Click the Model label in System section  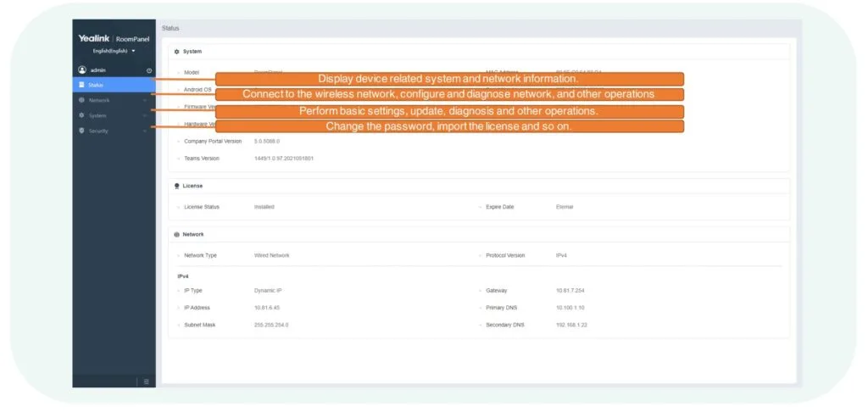tap(192, 73)
